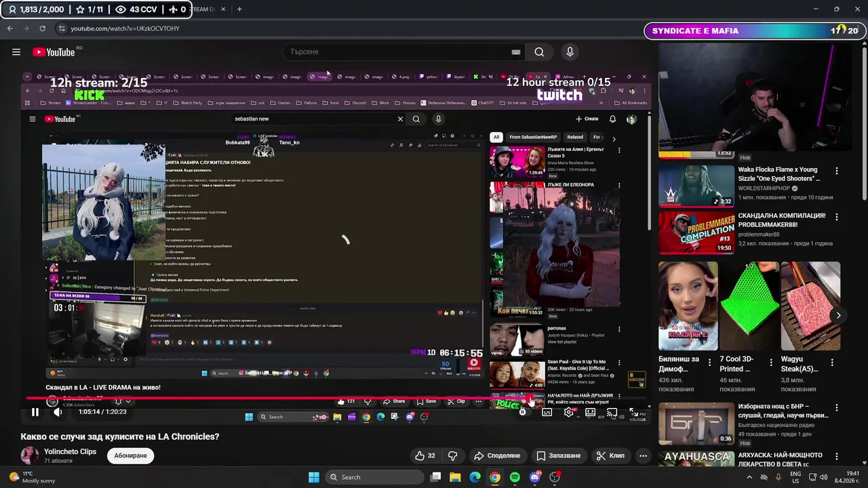Open Discord from the taskbar

535,477
